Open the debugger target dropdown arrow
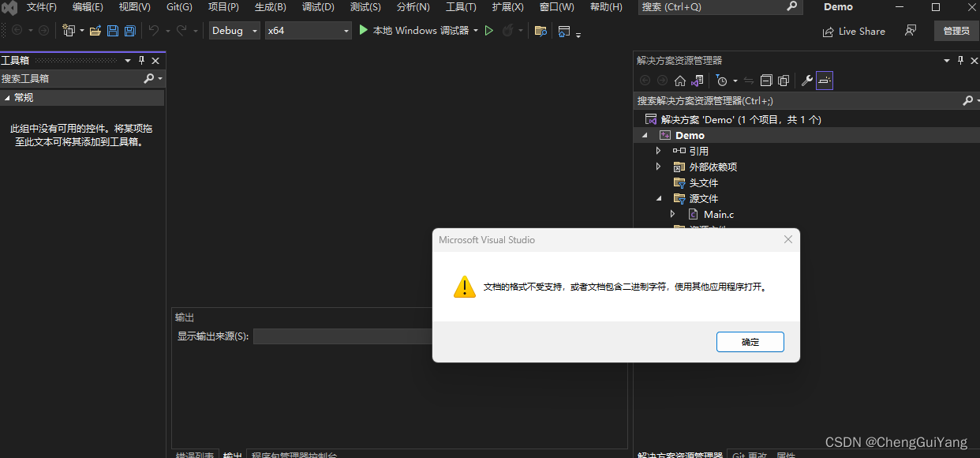980x458 pixels. (476, 31)
